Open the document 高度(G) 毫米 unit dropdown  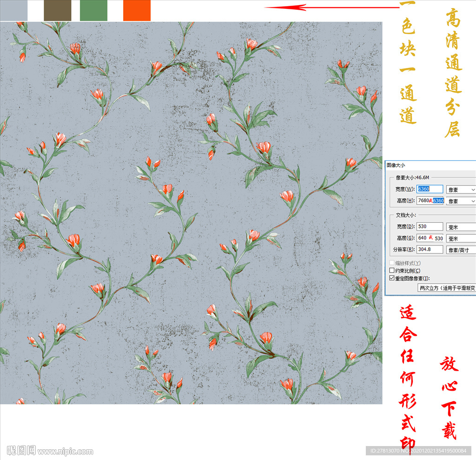point(461,238)
